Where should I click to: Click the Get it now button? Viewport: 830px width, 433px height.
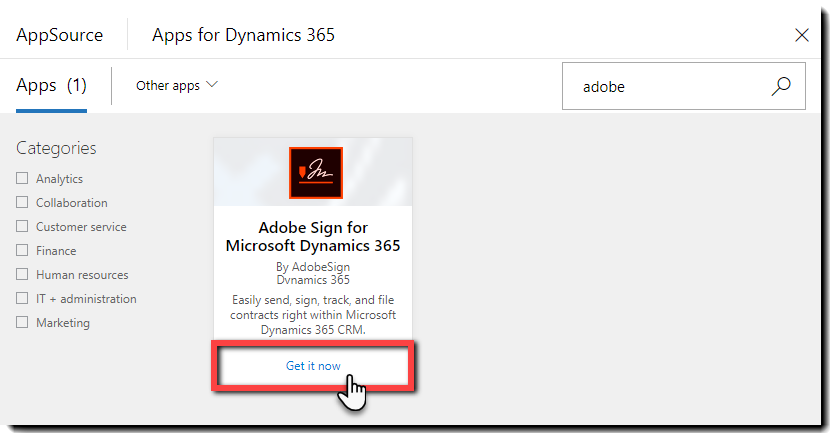313,366
